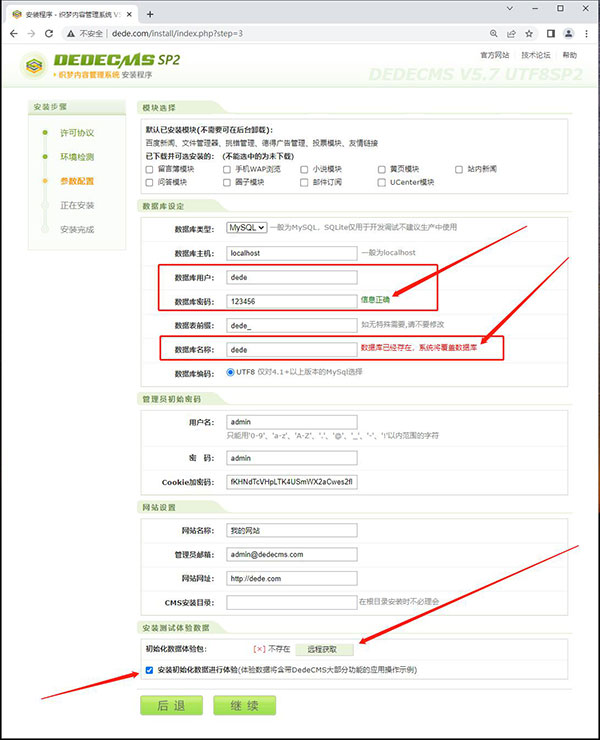Open the 帮助 link

coord(569,55)
